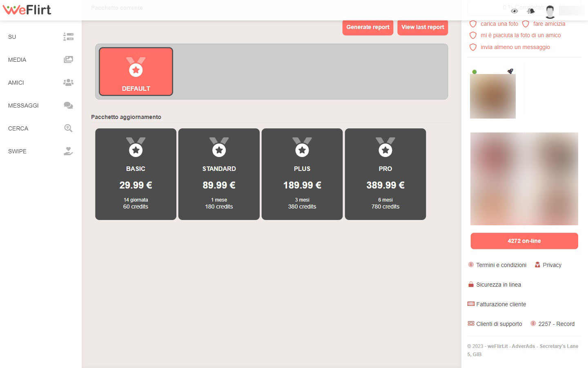Click the medal icon on PRO card

[385, 147]
